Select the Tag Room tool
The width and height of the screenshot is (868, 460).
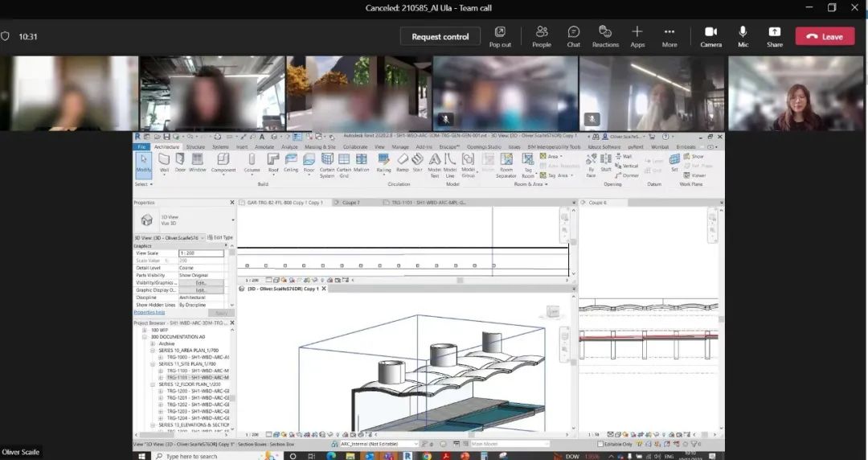(527, 165)
